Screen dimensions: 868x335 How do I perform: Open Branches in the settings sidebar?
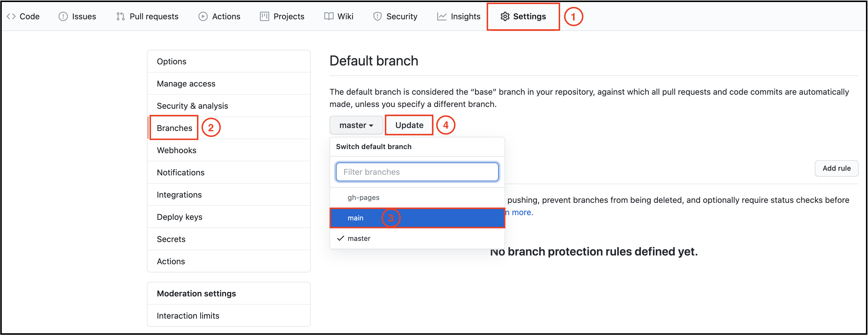click(x=174, y=128)
